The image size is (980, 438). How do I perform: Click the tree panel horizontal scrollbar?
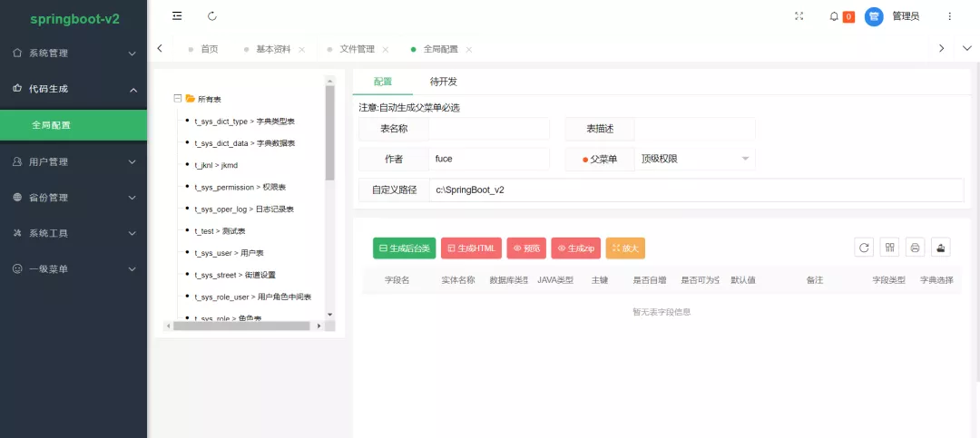241,326
